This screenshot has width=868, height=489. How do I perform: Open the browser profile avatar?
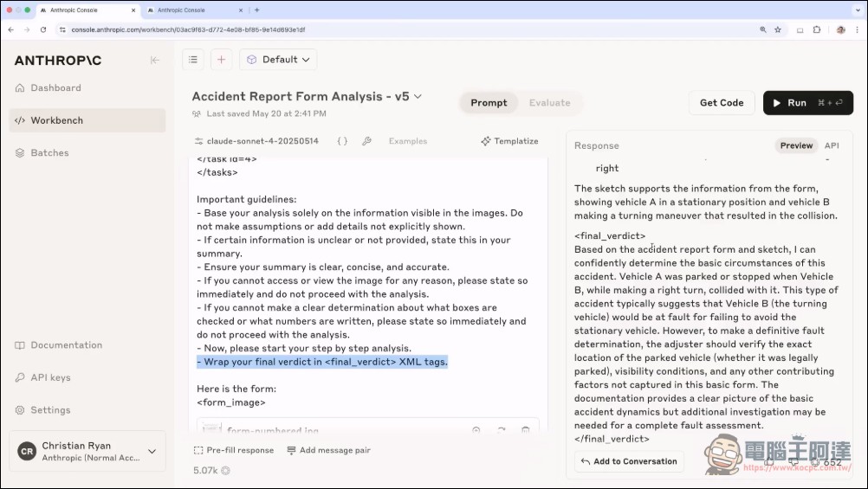tap(841, 30)
